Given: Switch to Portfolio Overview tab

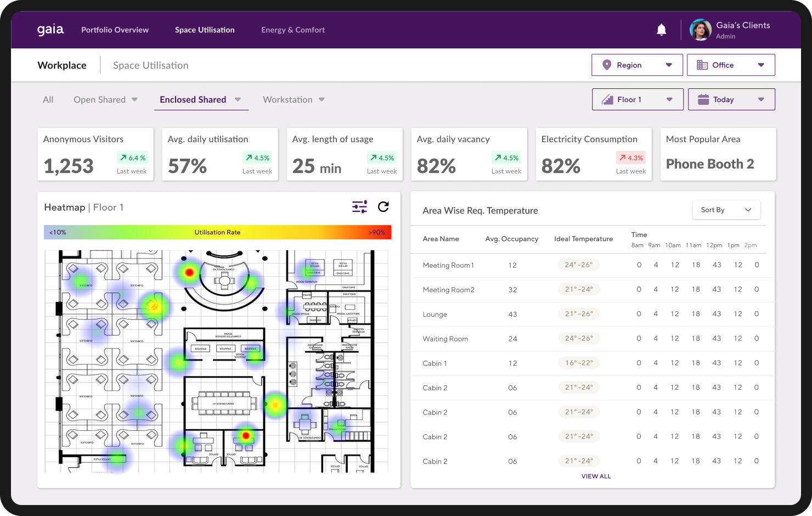Looking at the screenshot, I should pos(115,30).
